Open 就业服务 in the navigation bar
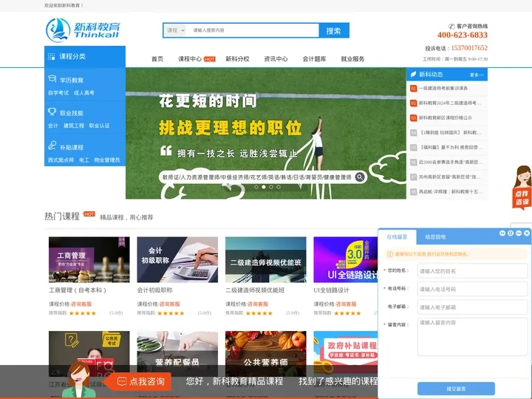This screenshot has height=399, width=532. [x=352, y=59]
